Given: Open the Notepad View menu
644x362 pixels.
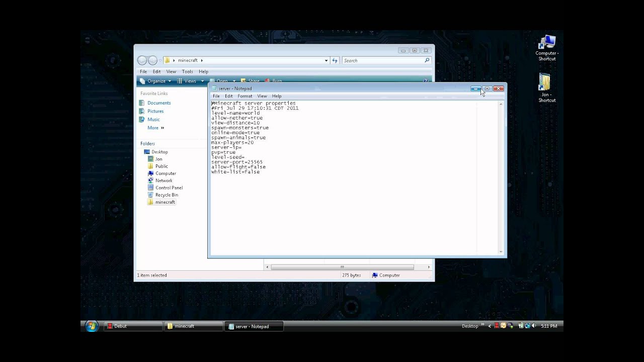Looking at the screenshot, I should (262, 96).
